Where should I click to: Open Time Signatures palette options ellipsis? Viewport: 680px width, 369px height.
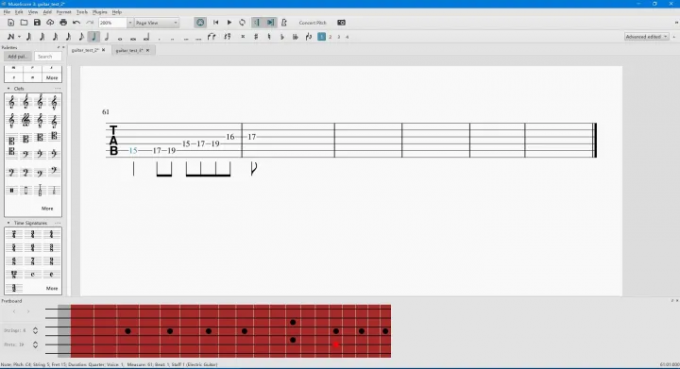click(x=58, y=223)
